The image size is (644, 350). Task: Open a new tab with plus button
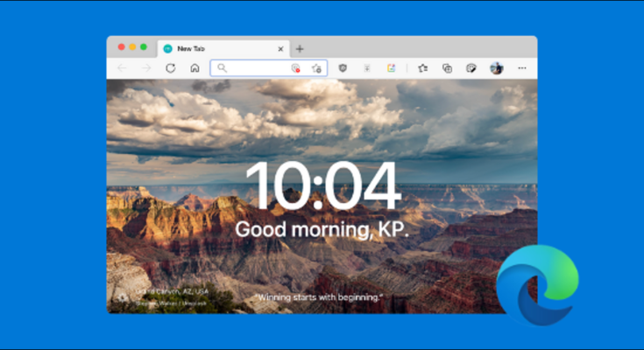pos(300,49)
